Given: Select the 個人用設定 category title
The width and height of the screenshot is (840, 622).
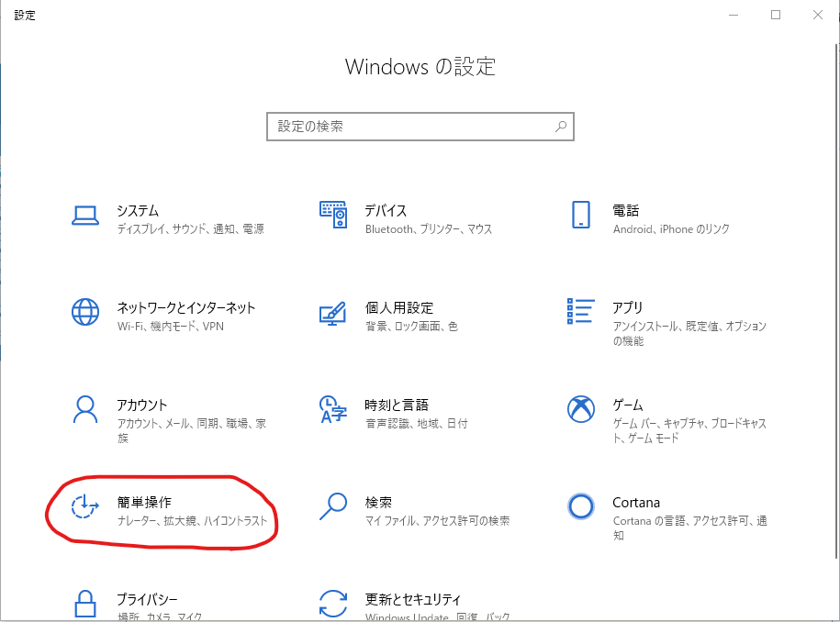Looking at the screenshot, I should [x=399, y=307].
